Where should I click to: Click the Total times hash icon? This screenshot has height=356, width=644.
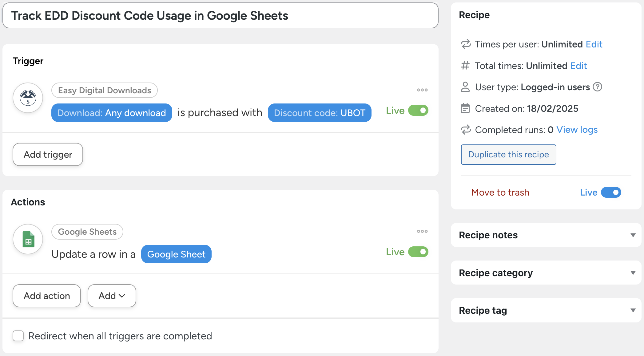click(465, 66)
